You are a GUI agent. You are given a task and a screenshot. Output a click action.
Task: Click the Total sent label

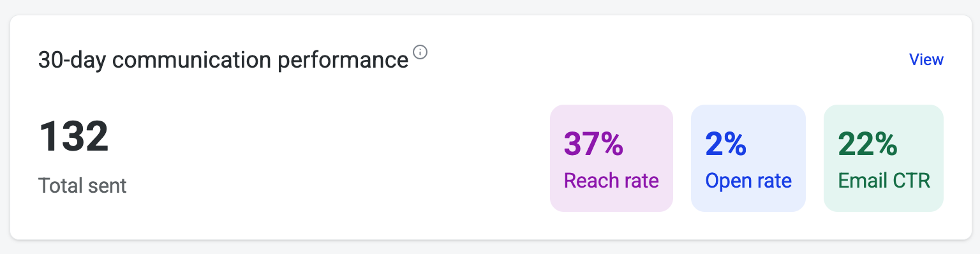[x=83, y=186]
